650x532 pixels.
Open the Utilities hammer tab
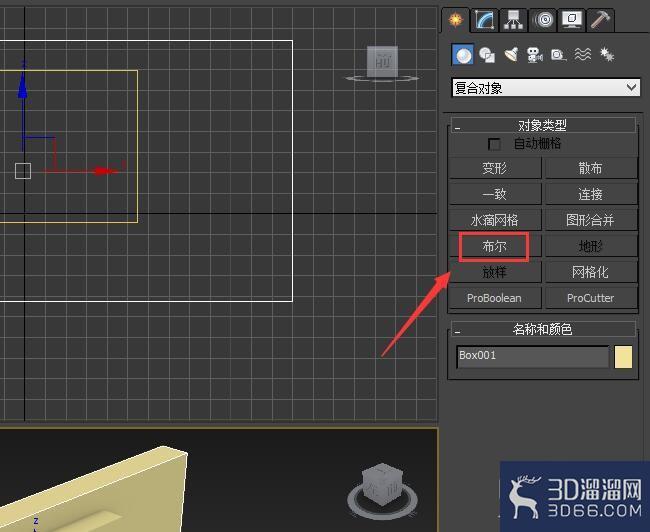600,19
